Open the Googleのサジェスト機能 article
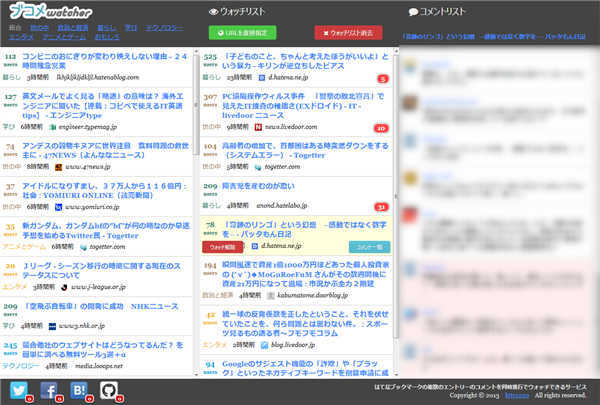The image size is (600, 405). click(305, 368)
